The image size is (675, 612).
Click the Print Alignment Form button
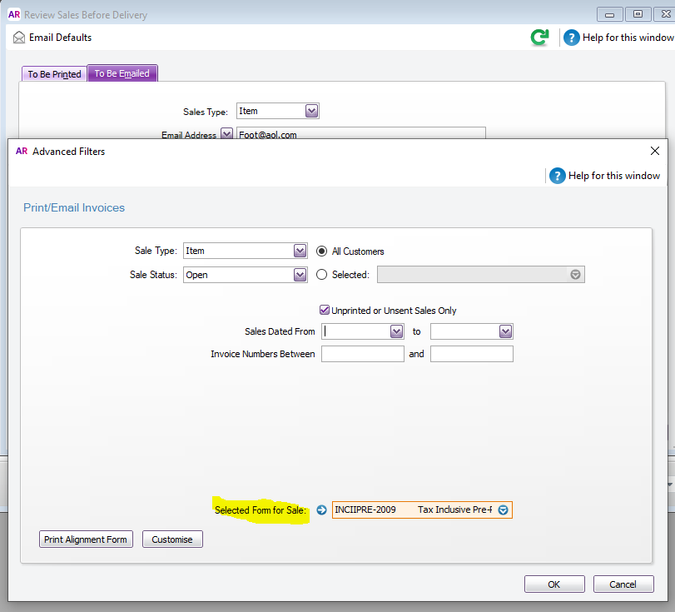(x=86, y=539)
